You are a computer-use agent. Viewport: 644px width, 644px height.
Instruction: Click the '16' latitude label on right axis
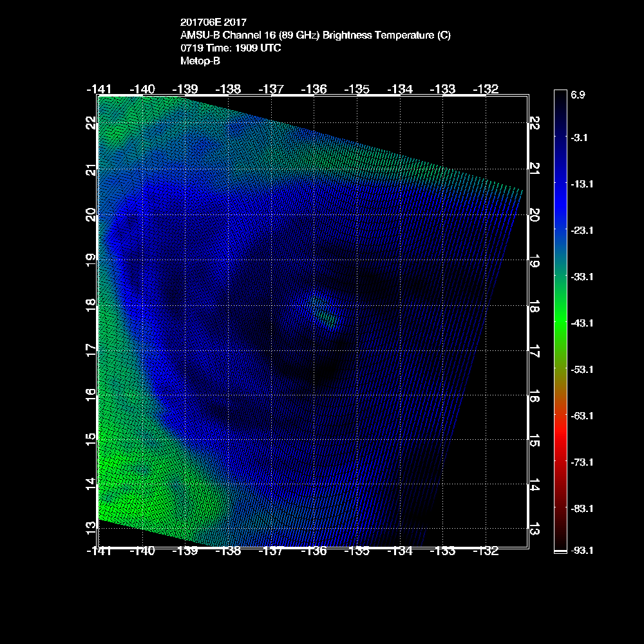(x=535, y=396)
